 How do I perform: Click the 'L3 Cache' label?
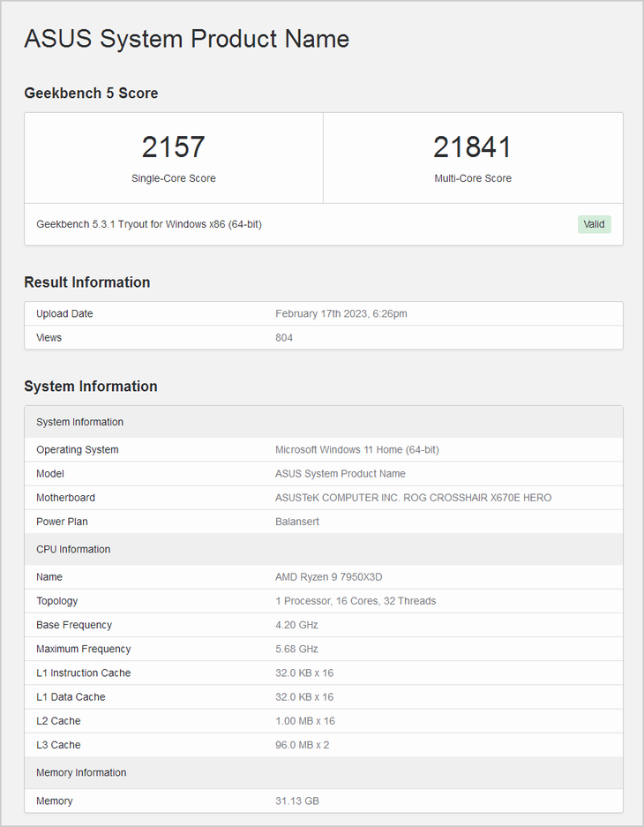tap(58, 745)
